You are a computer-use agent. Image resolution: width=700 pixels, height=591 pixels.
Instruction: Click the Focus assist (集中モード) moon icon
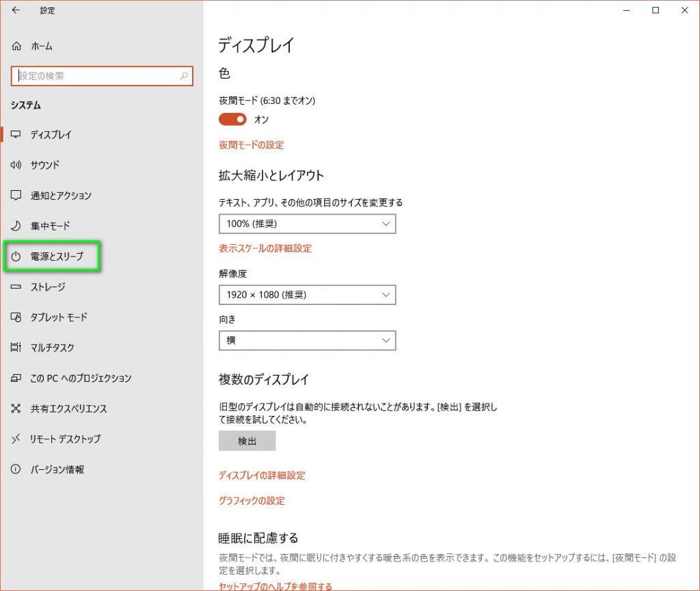pyautogui.click(x=17, y=226)
